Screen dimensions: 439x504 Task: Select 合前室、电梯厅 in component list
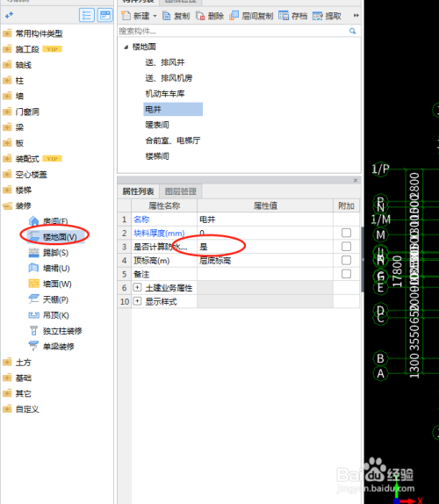pyautogui.click(x=173, y=140)
